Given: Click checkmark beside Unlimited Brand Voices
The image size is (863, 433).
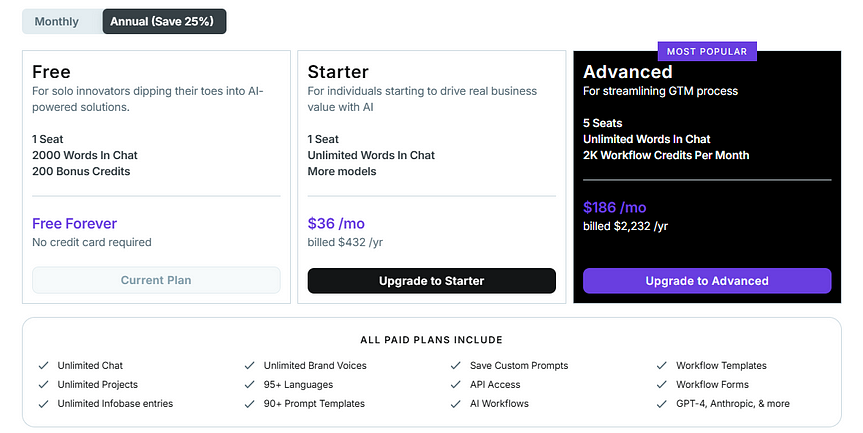Looking at the screenshot, I should click(250, 366).
